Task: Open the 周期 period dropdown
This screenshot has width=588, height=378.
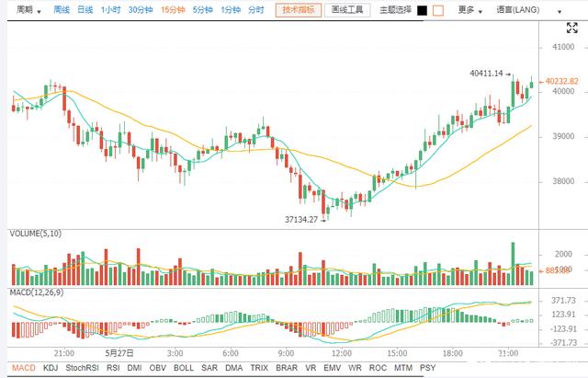Action: [x=28, y=10]
